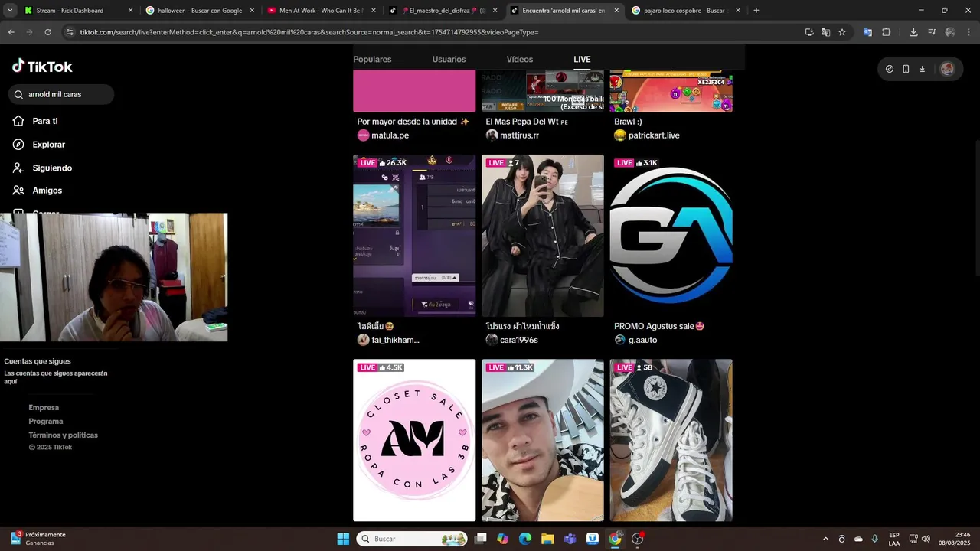980x551 pixels.
Task: Click the site information icon in address bar
Action: (x=70, y=32)
